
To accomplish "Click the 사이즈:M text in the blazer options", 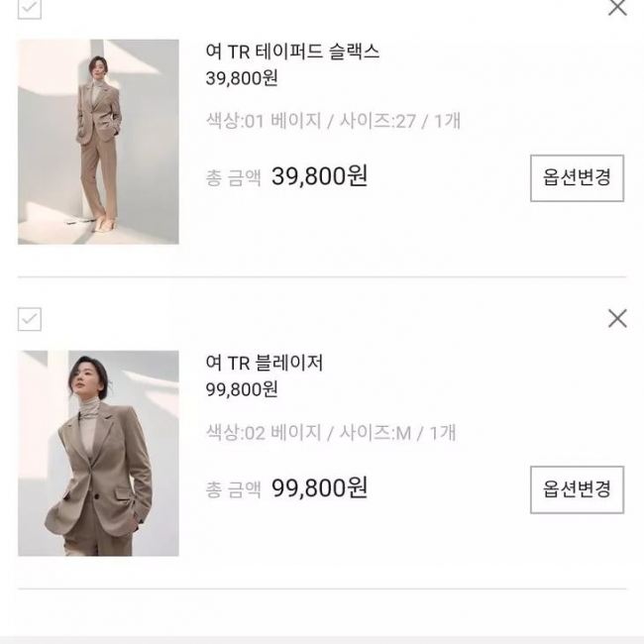I will pos(375,433).
